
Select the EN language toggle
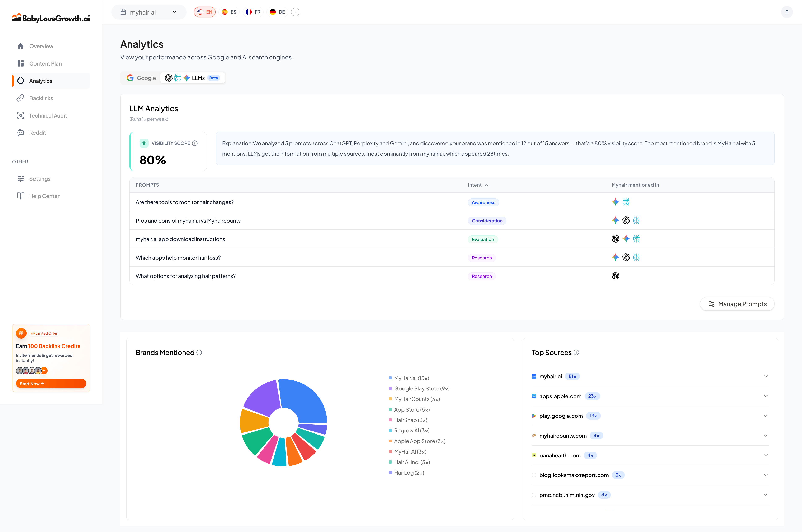pyautogui.click(x=205, y=12)
